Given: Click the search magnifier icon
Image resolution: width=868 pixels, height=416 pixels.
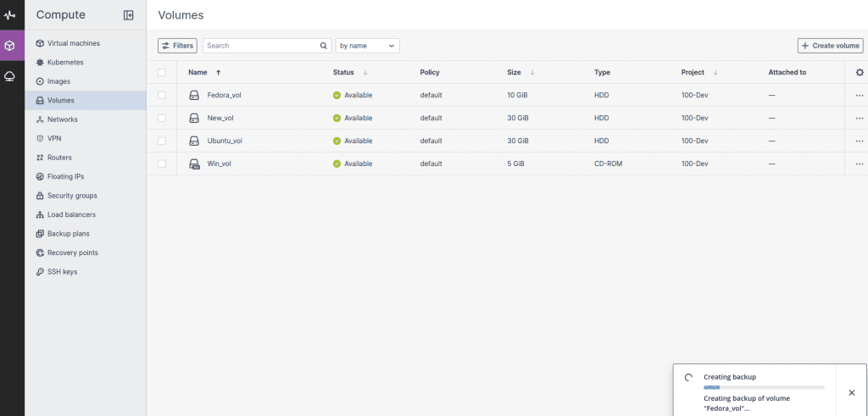Looking at the screenshot, I should pyautogui.click(x=324, y=46).
